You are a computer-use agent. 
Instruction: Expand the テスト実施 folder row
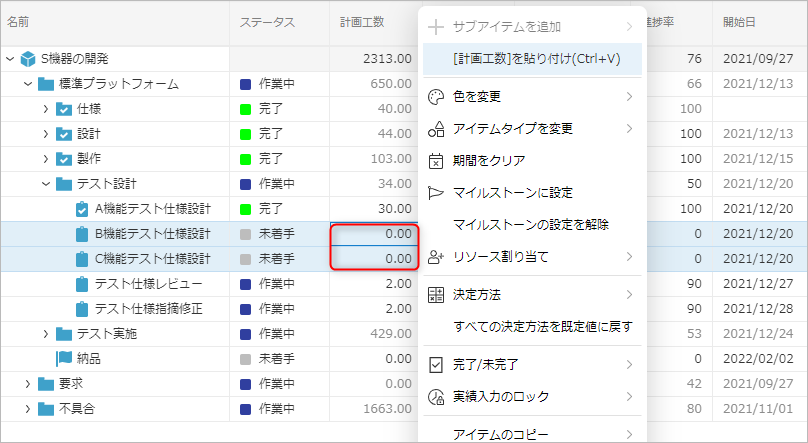45,333
